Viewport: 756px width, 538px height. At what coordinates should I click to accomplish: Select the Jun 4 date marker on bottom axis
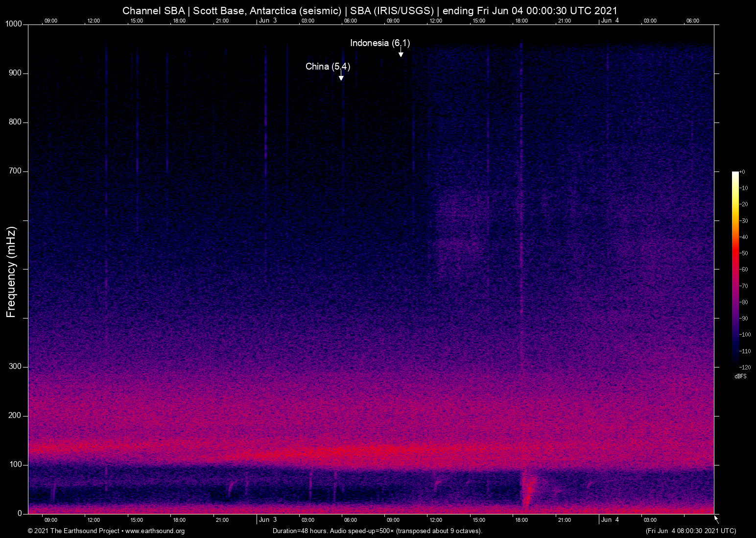(610, 520)
